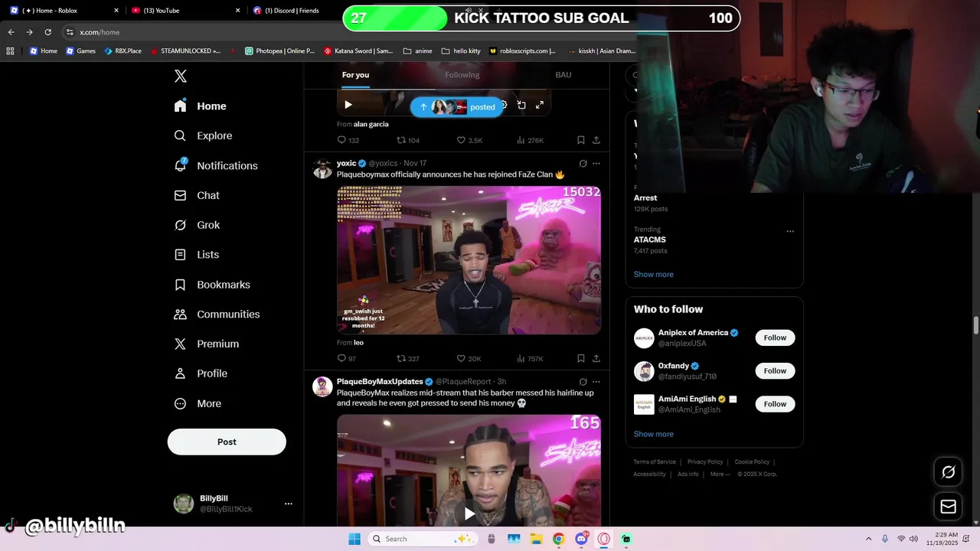Open more options for ATACMS trend
Viewport: 980px width, 551px height.
790,231
